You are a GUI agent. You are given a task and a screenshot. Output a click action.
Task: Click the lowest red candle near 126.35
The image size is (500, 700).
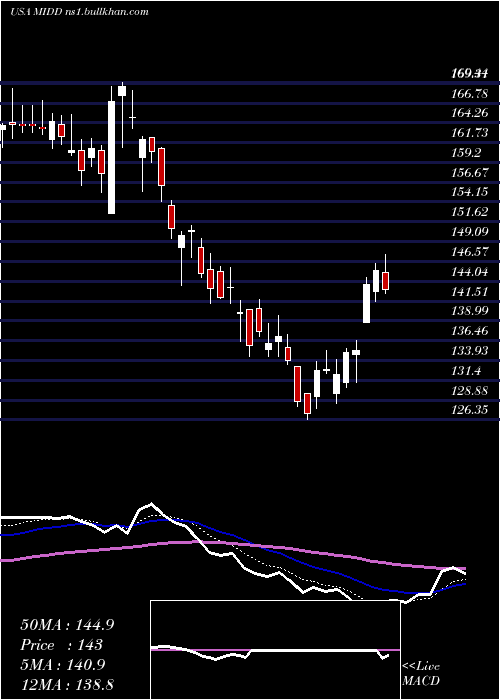coord(307,404)
